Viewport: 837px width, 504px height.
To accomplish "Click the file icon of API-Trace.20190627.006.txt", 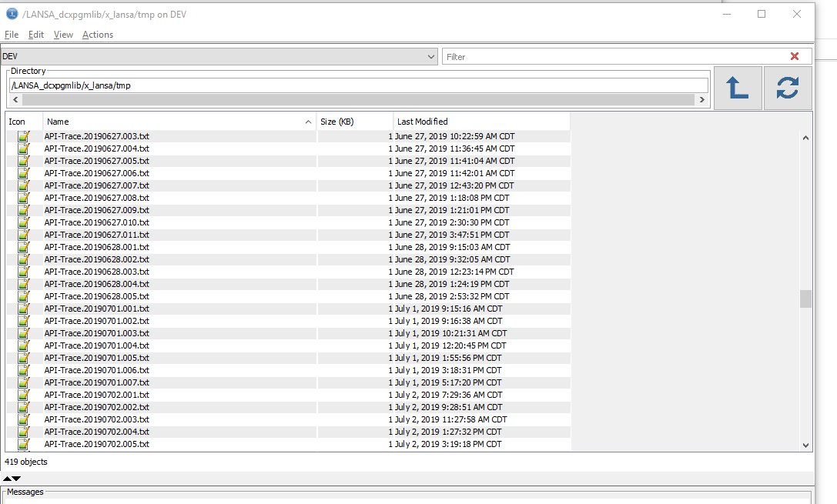I will [24, 173].
